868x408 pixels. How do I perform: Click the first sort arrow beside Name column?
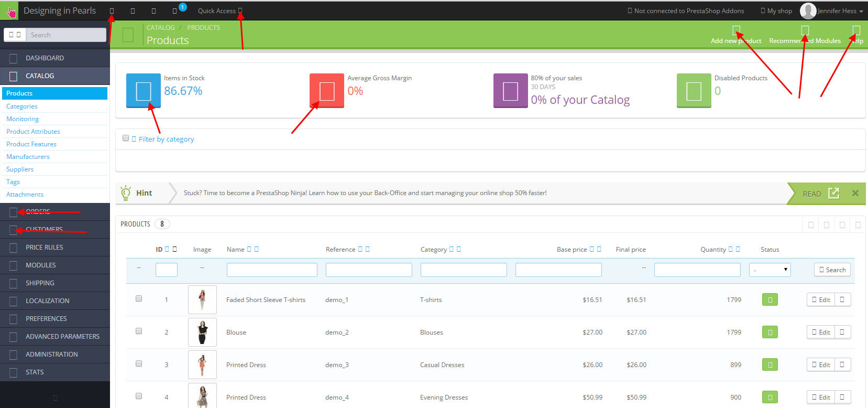coord(249,249)
